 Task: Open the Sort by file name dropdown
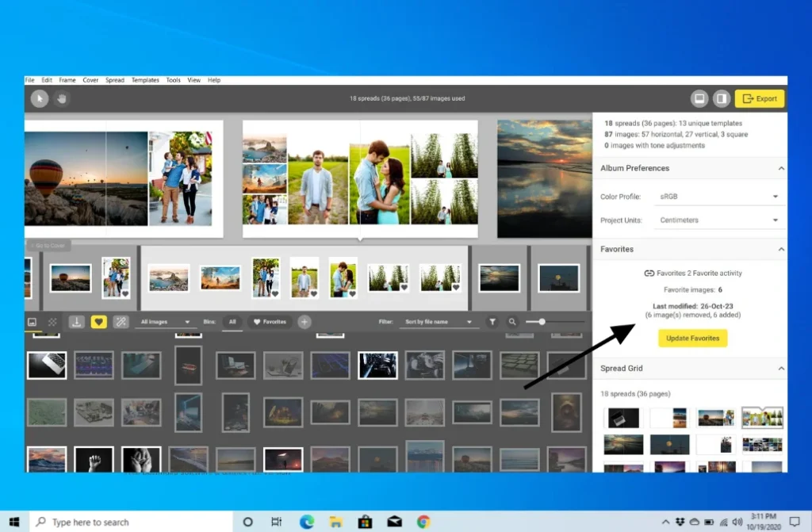pos(436,322)
